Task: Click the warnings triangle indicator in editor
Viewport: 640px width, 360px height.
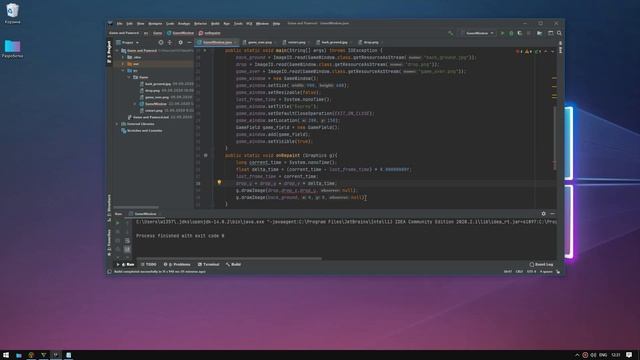Action: point(528,51)
